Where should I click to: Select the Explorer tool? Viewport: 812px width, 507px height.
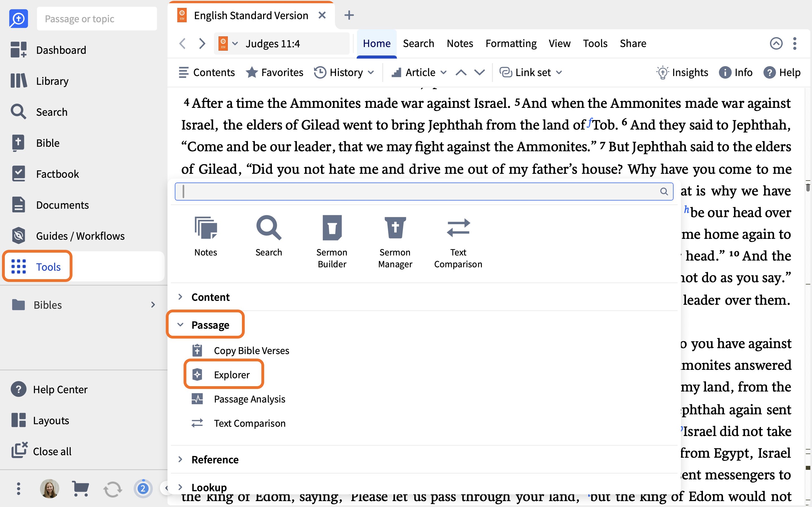224,375
